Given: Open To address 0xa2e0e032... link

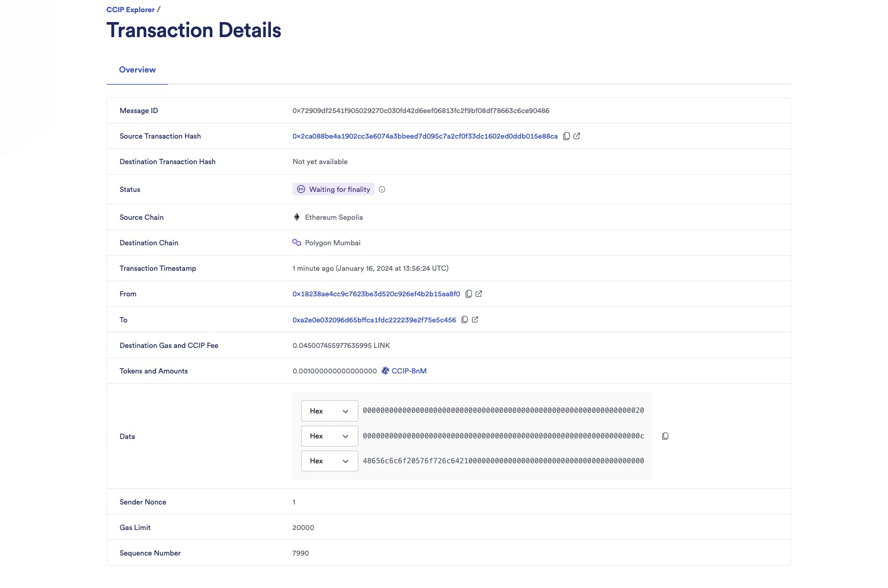Looking at the screenshot, I should pos(374,320).
